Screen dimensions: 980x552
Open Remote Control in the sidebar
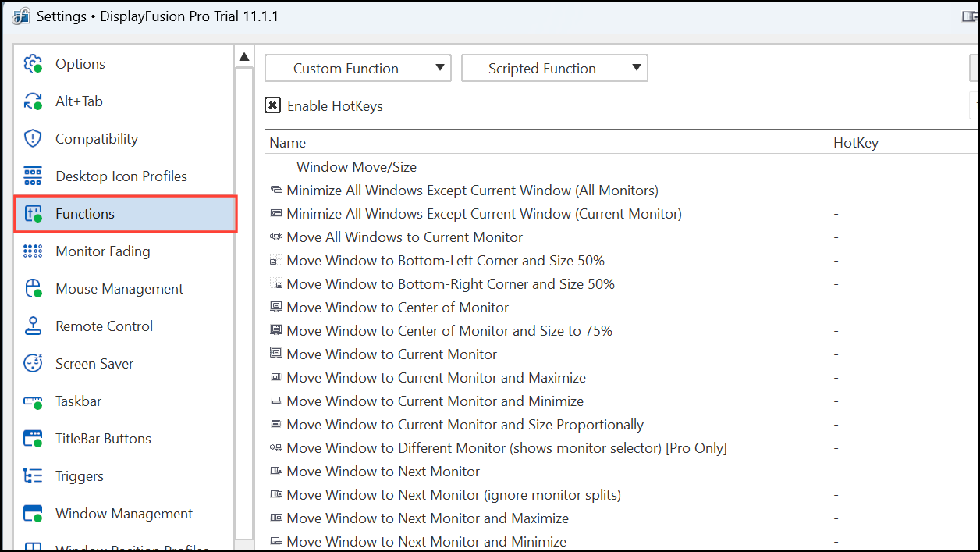[x=105, y=326]
